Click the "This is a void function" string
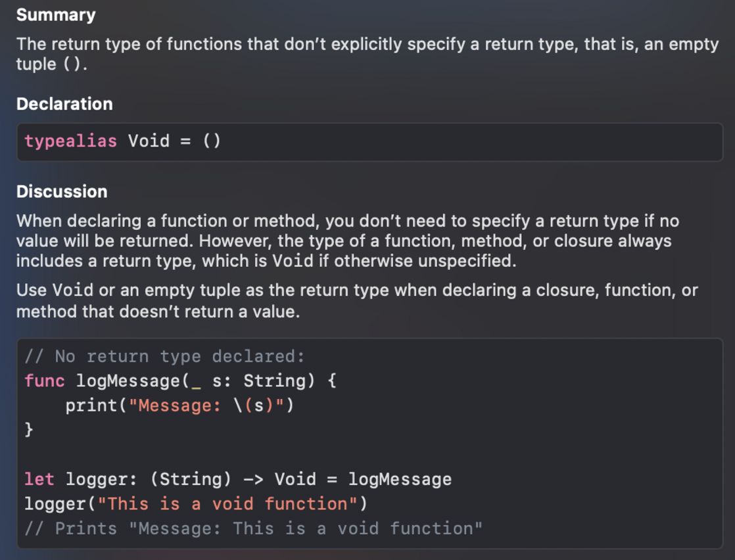Image resolution: width=735 pixels, height=560 pixels. [x=227, y=503]
